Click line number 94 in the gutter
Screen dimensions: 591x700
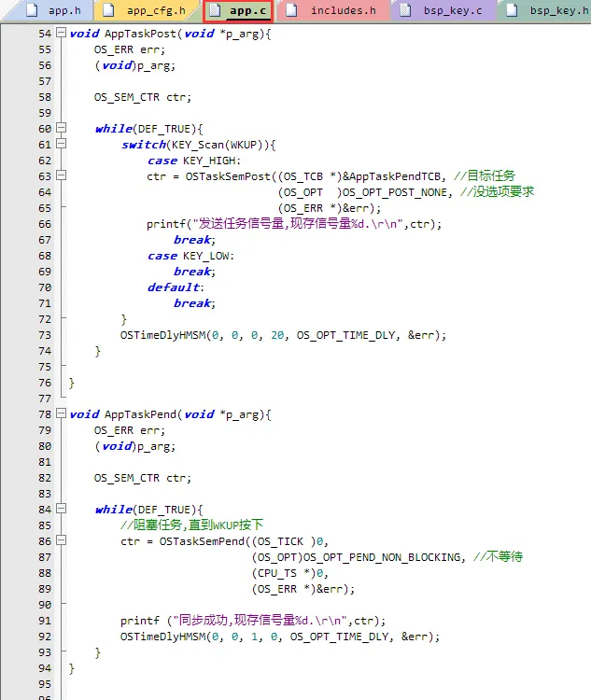[x=45, y=668]
